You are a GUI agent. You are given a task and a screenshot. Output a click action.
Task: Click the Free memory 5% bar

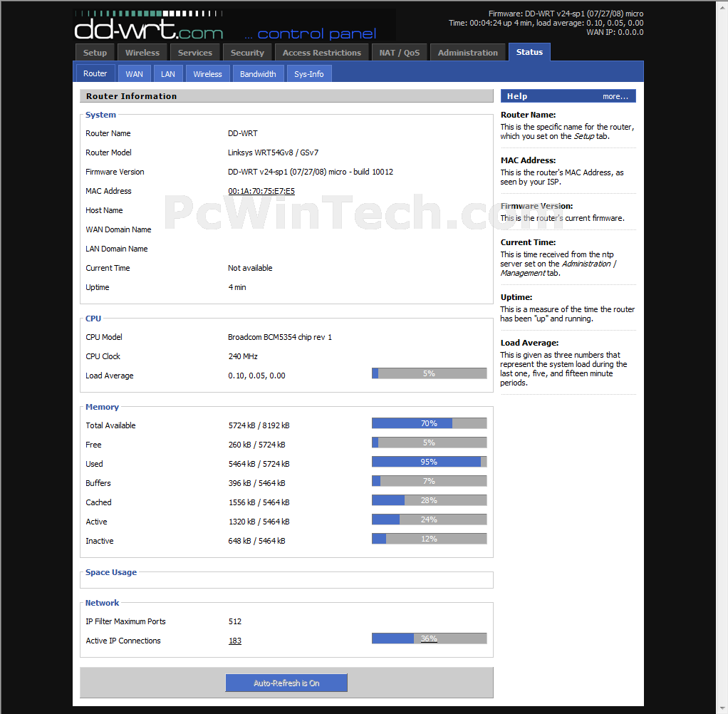point(429,443)
